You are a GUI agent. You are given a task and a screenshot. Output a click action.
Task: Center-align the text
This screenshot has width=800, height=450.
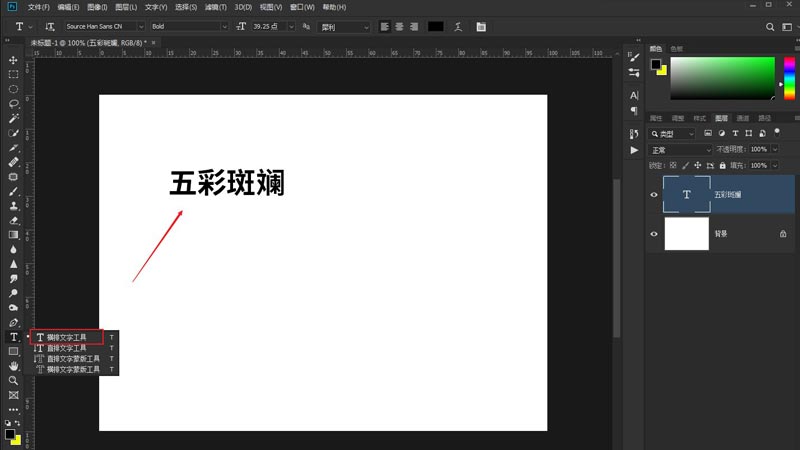click(x=399, y=27)
